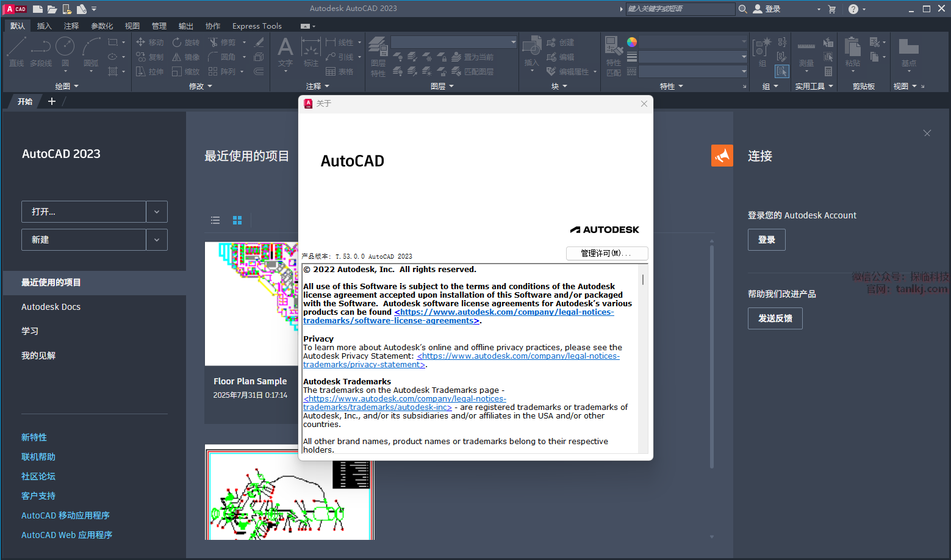Image resolution: width=951 pixels, height=560 pixels.
Task: Toggle group selection on/off button
Action: pyautogui.click(x=781, y=71)
